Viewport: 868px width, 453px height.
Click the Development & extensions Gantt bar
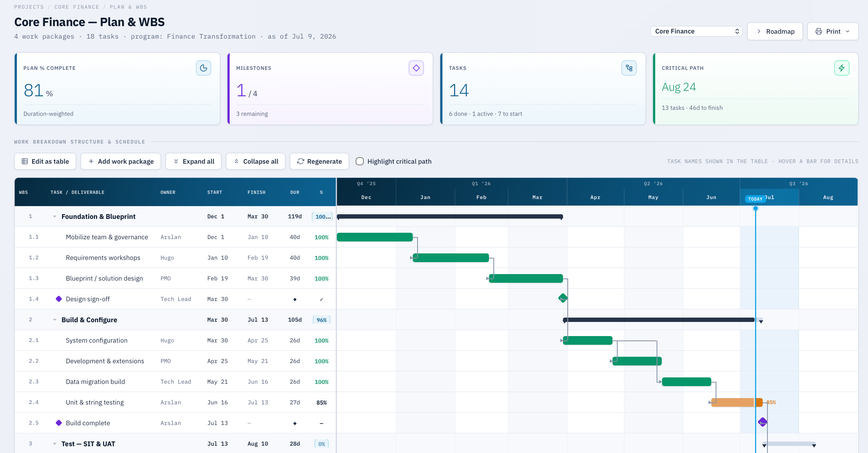637,361
